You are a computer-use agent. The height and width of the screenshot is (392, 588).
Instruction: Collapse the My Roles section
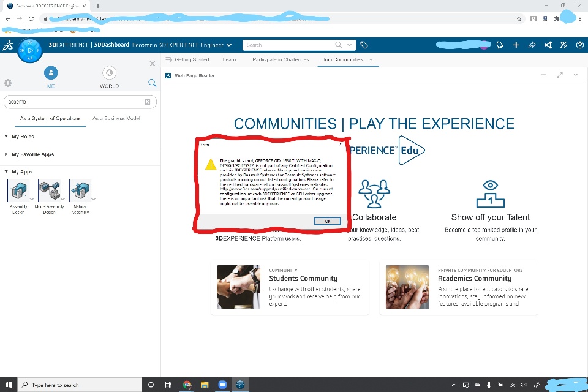[6, 136]
